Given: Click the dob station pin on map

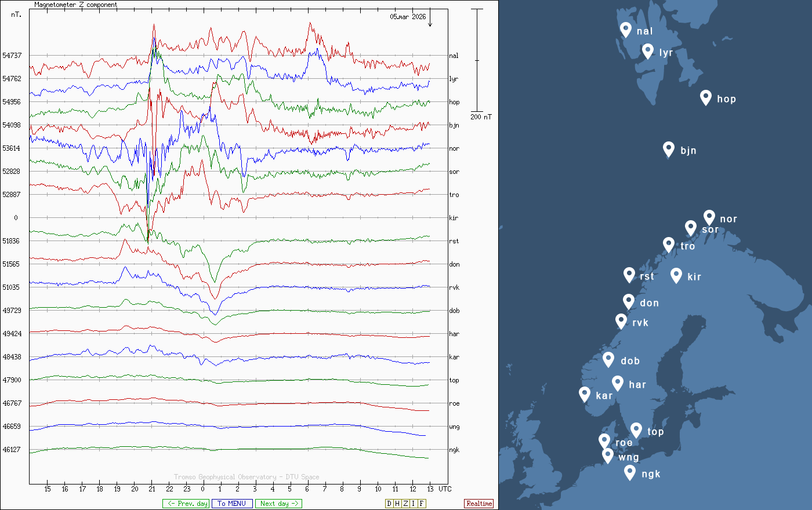Looking at the screenshot, I should (x=608, y=359).
